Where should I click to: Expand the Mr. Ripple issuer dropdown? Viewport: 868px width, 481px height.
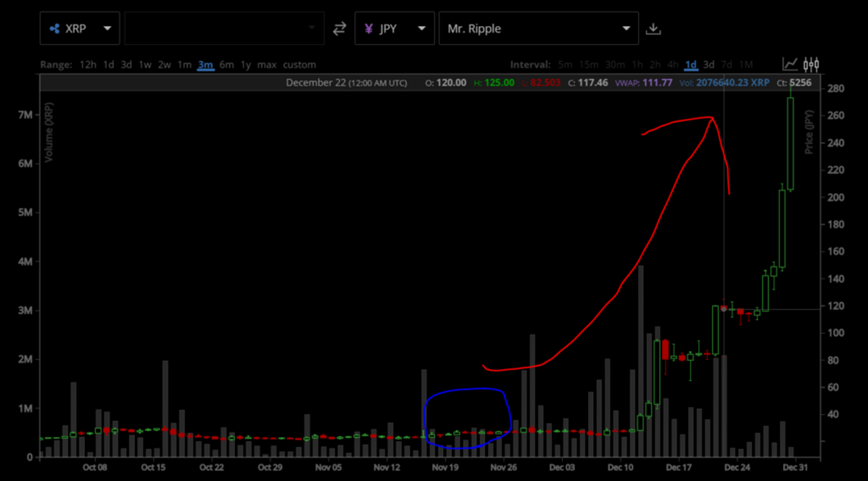tap(538, 29)
